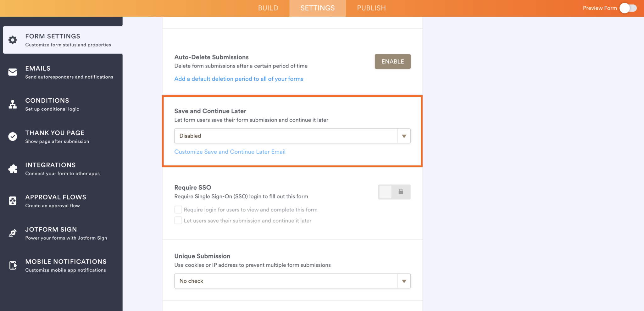Switch to the Build tab
The height and width of the screenshot is (311, 644).
click(x=268, y=8)
